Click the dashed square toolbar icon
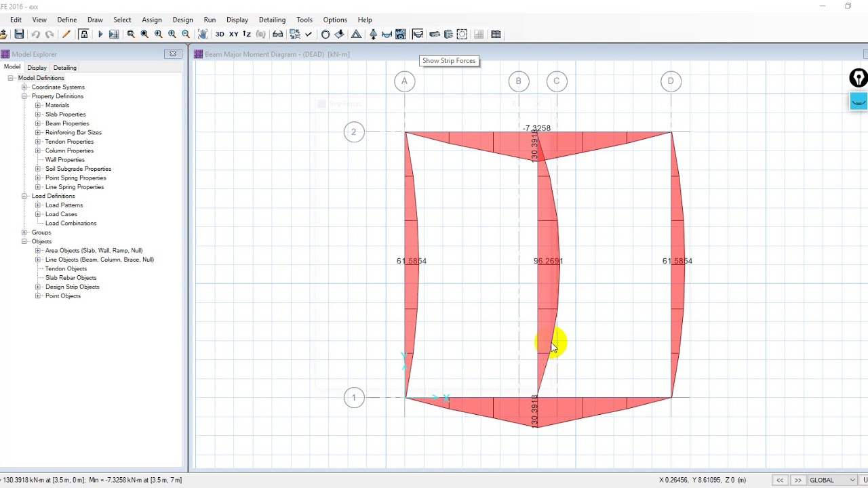Viewport: 868px width, 488px height. [462, 35]
